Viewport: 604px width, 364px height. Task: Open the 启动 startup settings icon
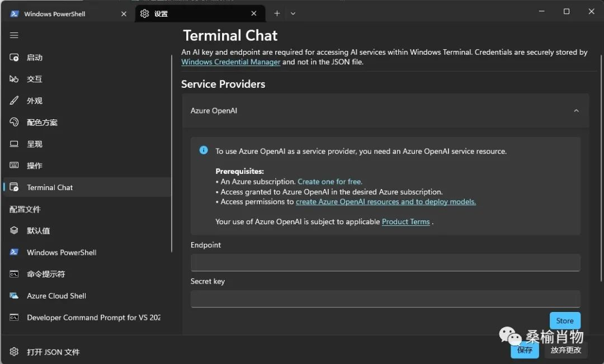coord(15,58)
